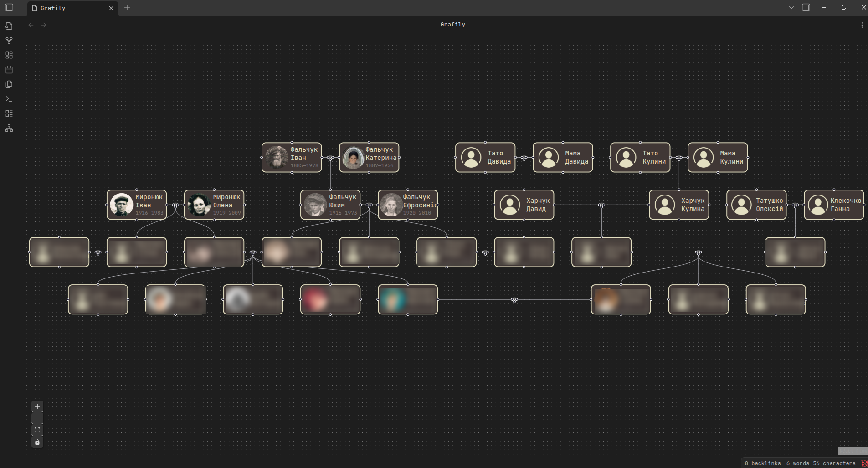Click Миронюк Олена's photo thumbnail
Viewport: 868px width, 468px height.
[199, 205]
